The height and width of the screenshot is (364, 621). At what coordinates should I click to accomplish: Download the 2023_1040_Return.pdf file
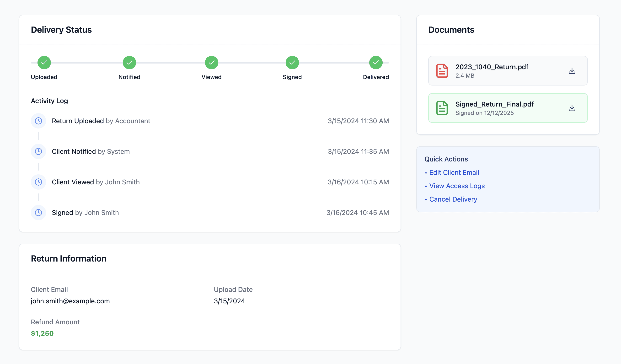pyautogui.click(x=572, y=71)
